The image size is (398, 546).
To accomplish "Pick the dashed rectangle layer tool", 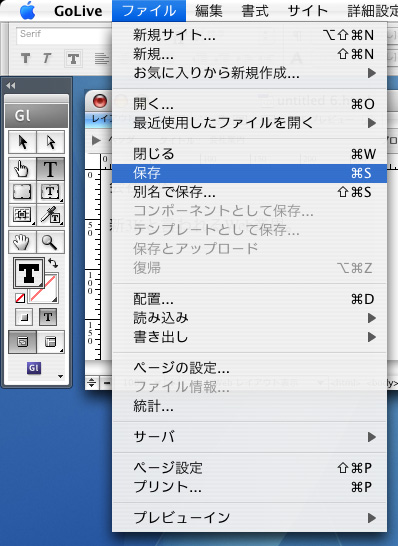I will (22, 192).
